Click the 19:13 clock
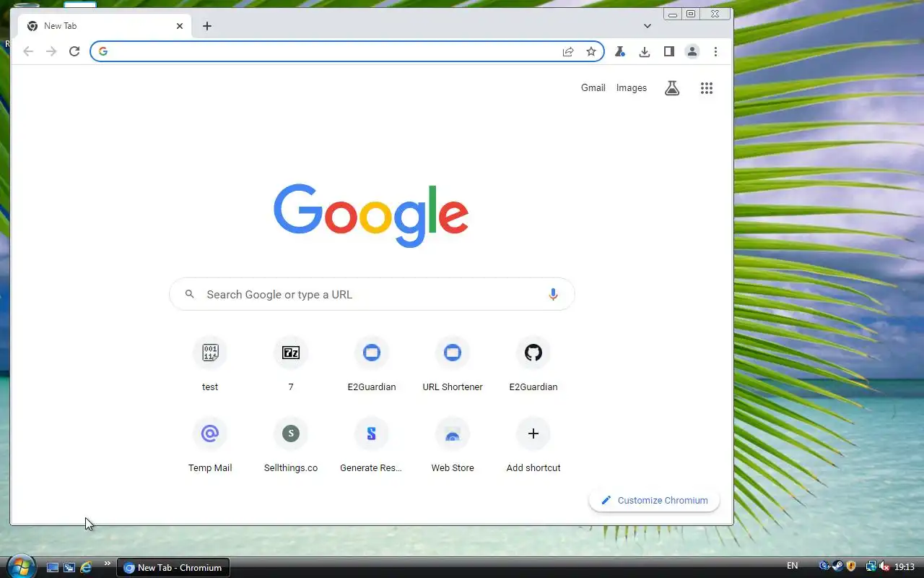This screenshot has width=924, height=578. coord(905,567)
